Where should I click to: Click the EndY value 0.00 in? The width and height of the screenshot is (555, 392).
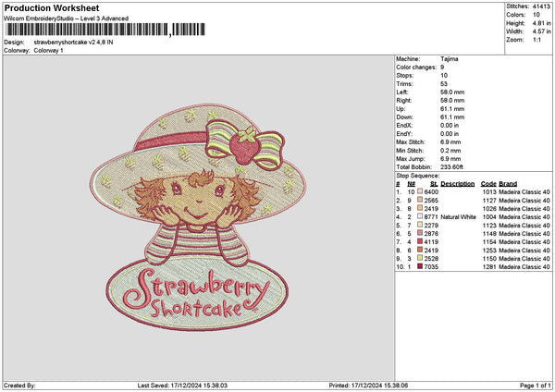point(450,134)
